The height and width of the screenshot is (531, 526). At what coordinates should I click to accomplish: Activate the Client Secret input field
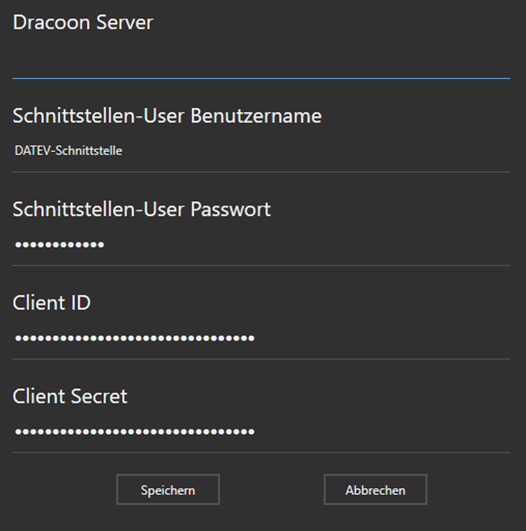click(x=261, y=432)
